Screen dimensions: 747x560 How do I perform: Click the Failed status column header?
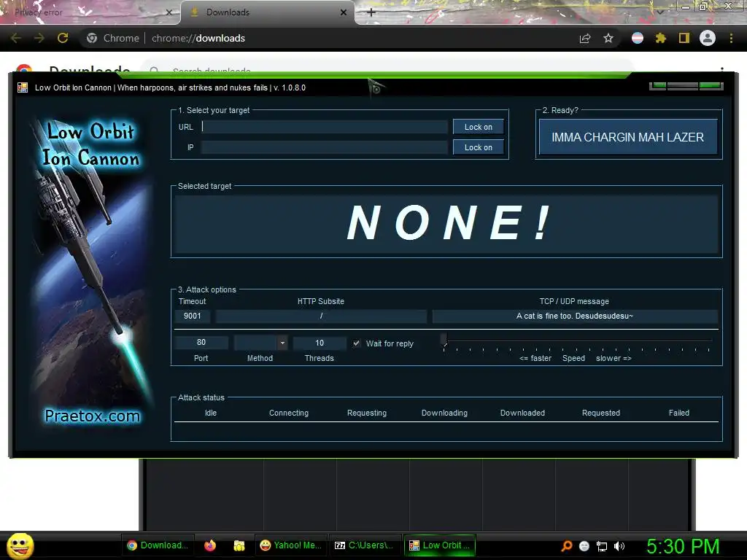[679, 413]
